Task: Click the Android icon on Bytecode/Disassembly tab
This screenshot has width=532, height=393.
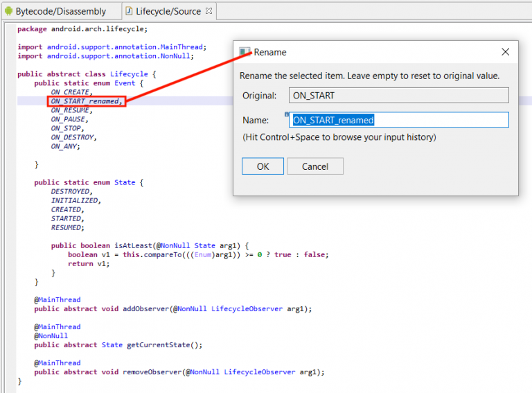Action: [x=9, y=11]
